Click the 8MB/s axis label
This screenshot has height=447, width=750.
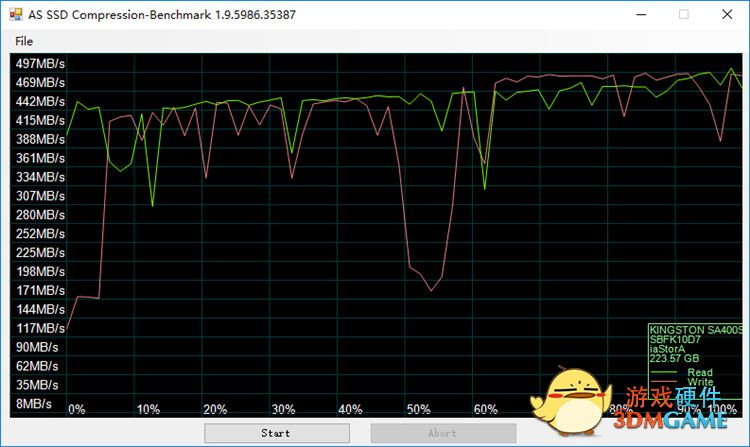[33, 404]
